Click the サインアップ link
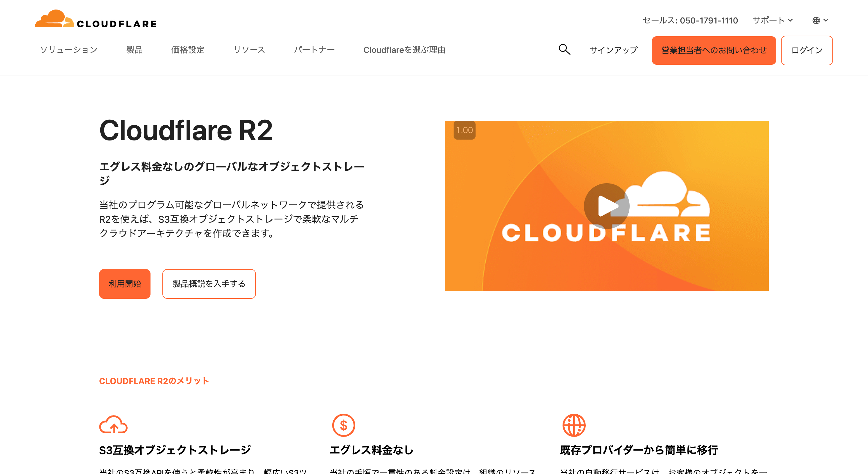Screen dimensions: 868x474 614,50
